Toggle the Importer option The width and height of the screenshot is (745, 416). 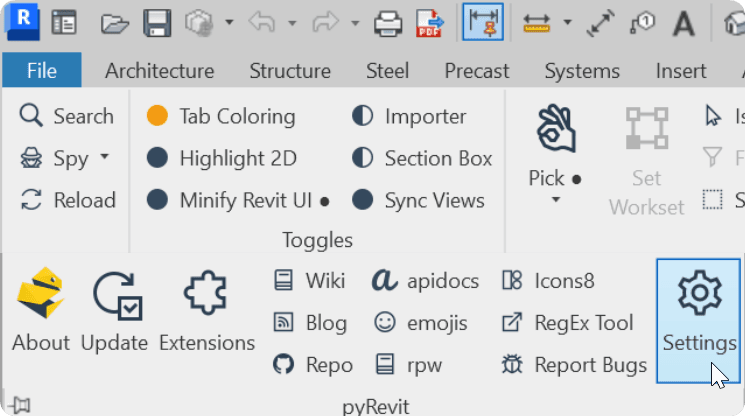pos(409,116)
